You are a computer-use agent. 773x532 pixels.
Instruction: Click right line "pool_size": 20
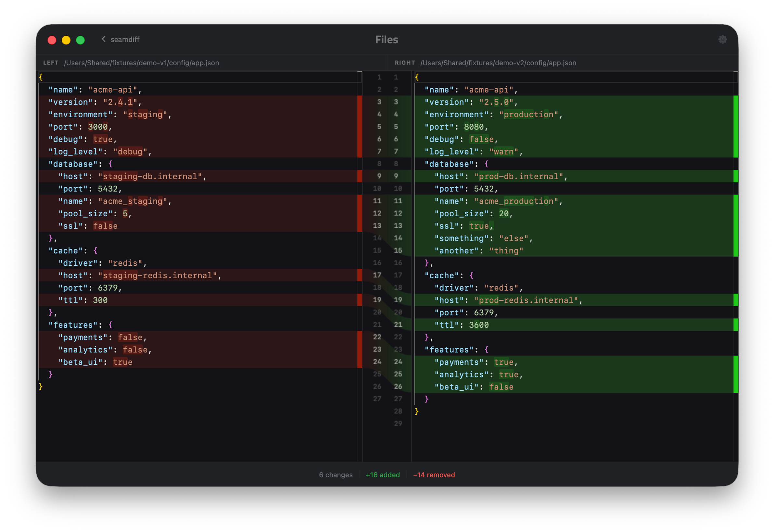tap(574, 213)
